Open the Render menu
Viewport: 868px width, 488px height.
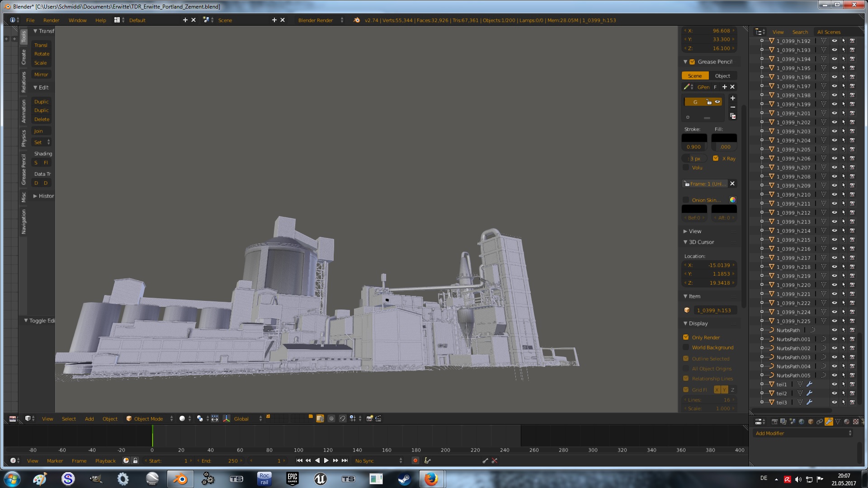point(51,20)
